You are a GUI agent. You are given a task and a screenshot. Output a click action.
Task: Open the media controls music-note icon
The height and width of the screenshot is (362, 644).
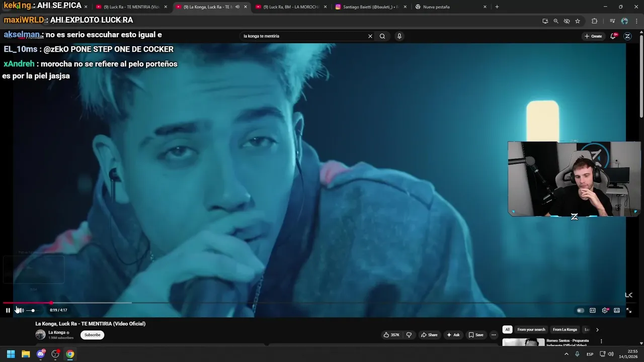coord(612,21)
